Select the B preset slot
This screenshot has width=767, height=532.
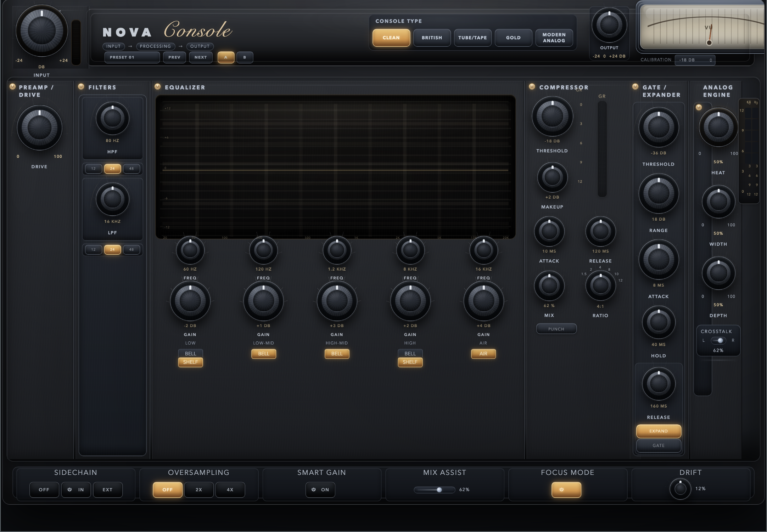click(x=245, y=57)
